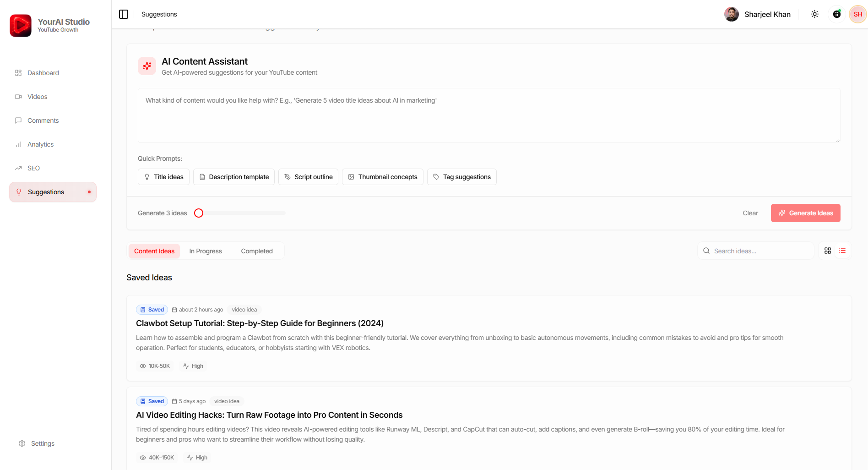The image size is (868, 470).
Task: Click High badge on AI Video Editing idea
Action: click(x=197, y=458)
